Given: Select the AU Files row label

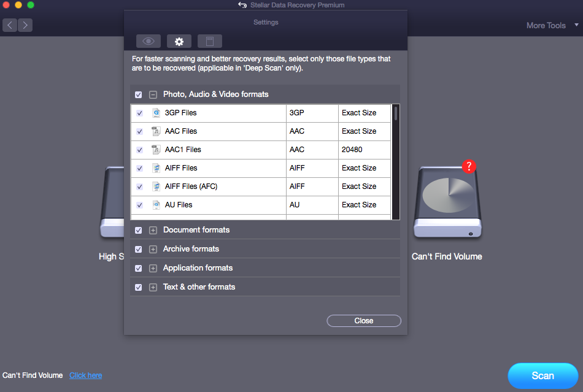Looking at the screenshot, I should coord(179,205).
